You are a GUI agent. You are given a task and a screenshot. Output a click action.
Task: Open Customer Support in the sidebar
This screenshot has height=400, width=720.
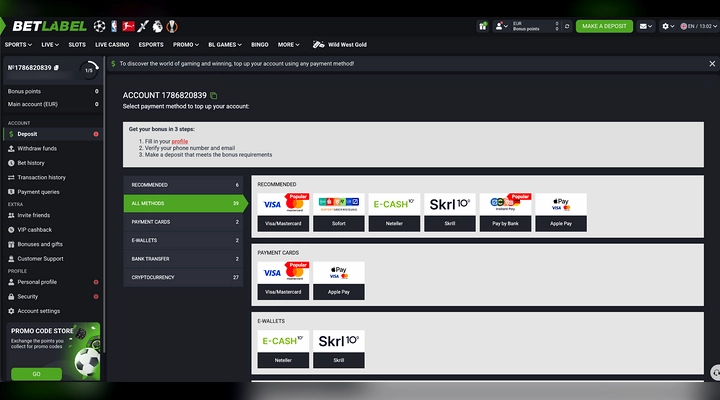click(x=52, y=259)
